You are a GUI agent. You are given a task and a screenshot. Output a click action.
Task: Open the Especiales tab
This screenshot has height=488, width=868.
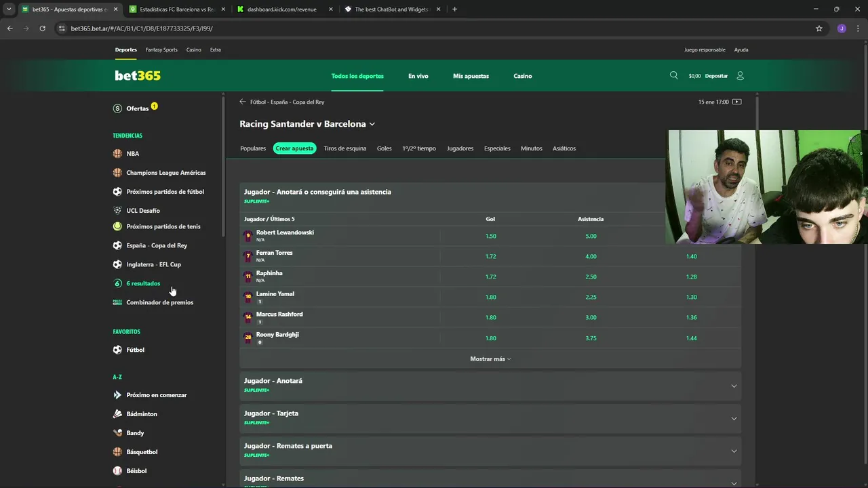coord(497,148)
